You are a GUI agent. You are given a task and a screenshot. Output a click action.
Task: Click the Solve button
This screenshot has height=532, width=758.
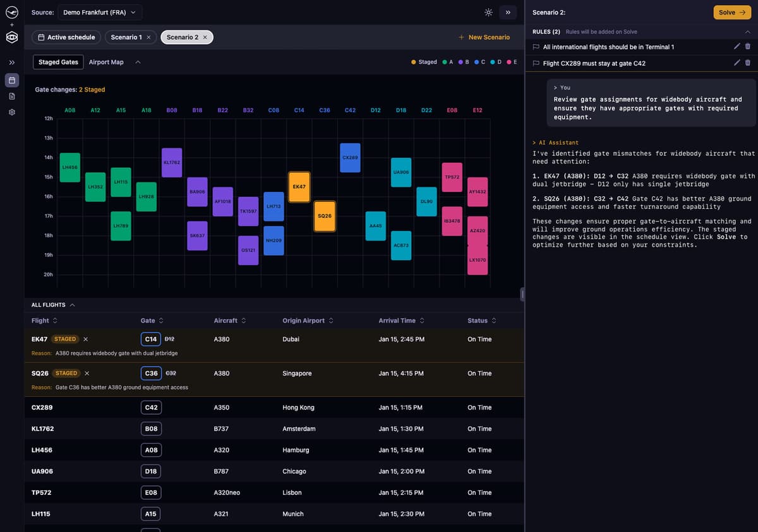(x=731, y=12)
